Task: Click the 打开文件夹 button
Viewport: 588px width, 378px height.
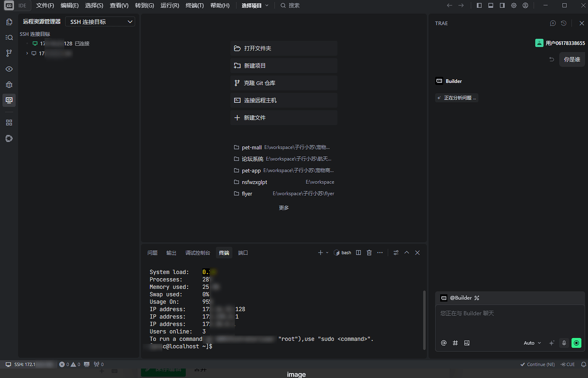Action: 284,48
